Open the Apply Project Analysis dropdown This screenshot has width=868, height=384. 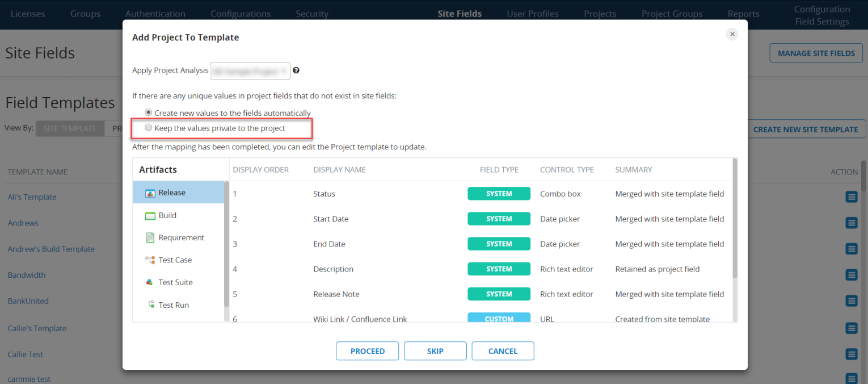coord(250,71)
